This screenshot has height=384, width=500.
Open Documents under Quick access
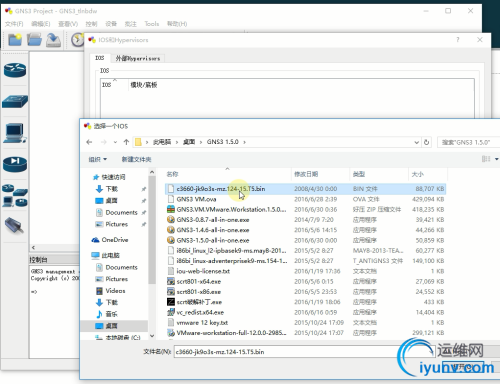pyautogui.click(x=121, y=212)
